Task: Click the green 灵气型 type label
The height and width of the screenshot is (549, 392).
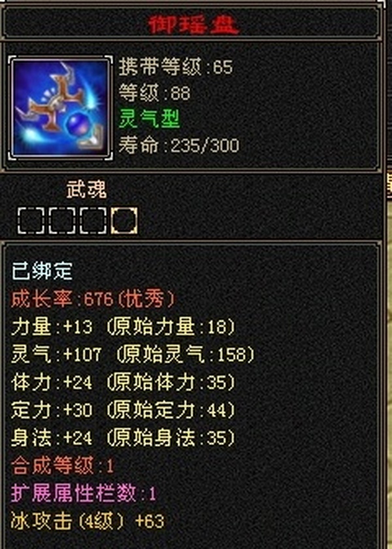Action: [149, 119]
